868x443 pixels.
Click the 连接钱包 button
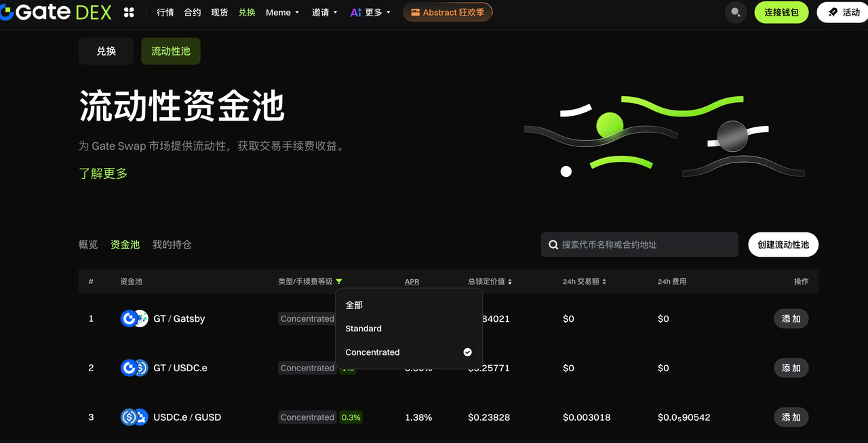pyautogui.click(x=781, y=12)
